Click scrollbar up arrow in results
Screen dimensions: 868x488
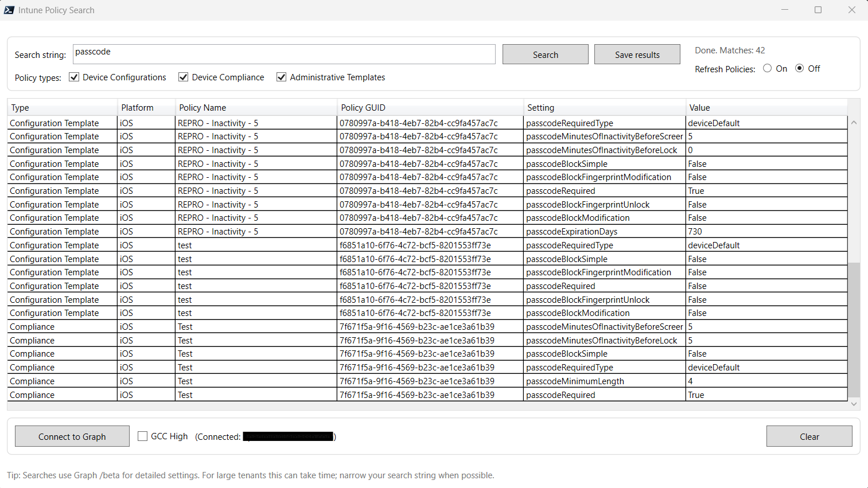(x=854, y=122)
